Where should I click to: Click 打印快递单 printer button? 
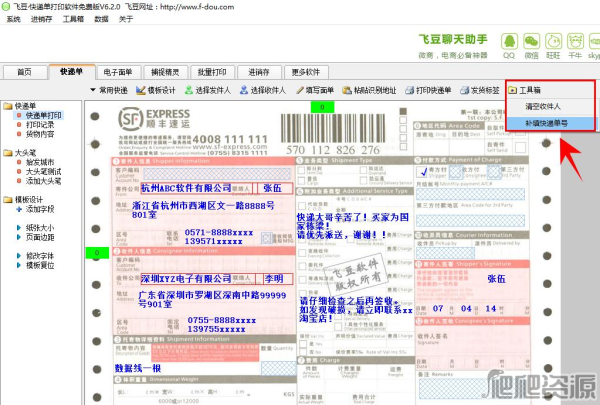point(428,90)
